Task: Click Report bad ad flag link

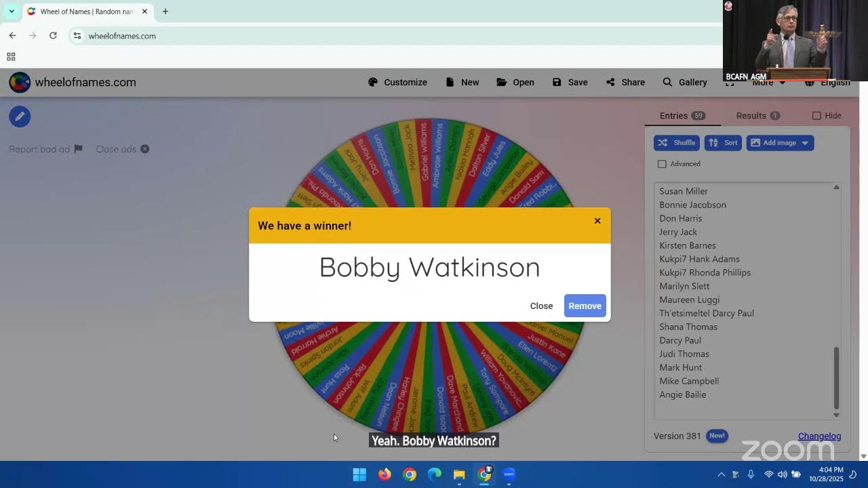Action: (x=45, y=149)
